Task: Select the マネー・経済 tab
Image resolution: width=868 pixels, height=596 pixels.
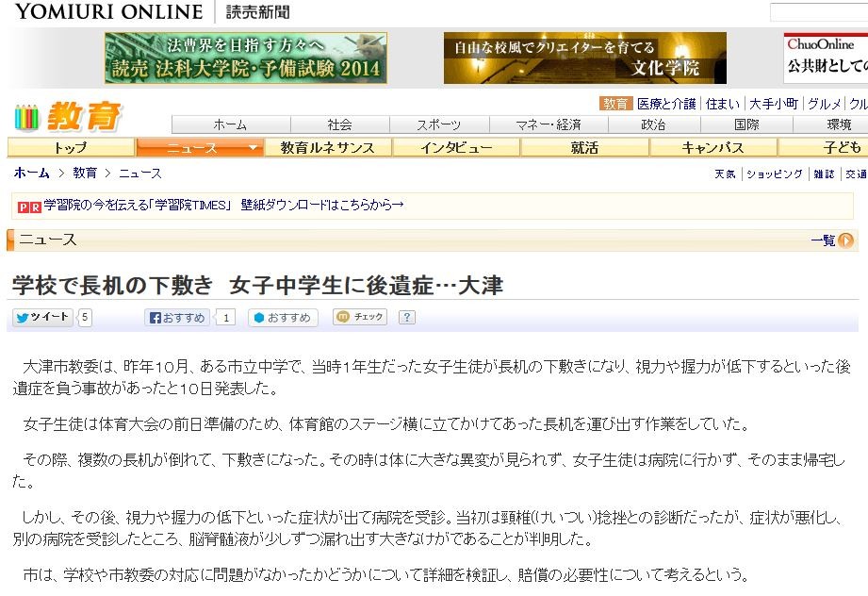Action: coord(549,124)
